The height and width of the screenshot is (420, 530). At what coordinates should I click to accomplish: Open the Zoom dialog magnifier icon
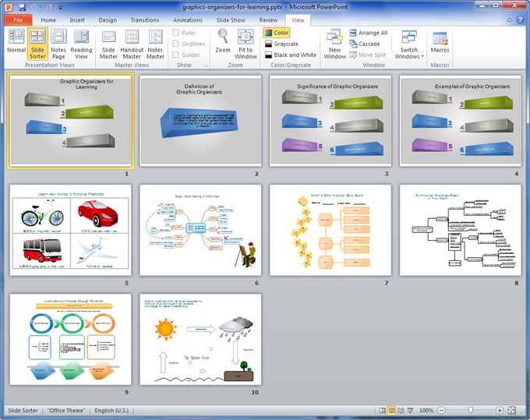click(x=223, y=37)
